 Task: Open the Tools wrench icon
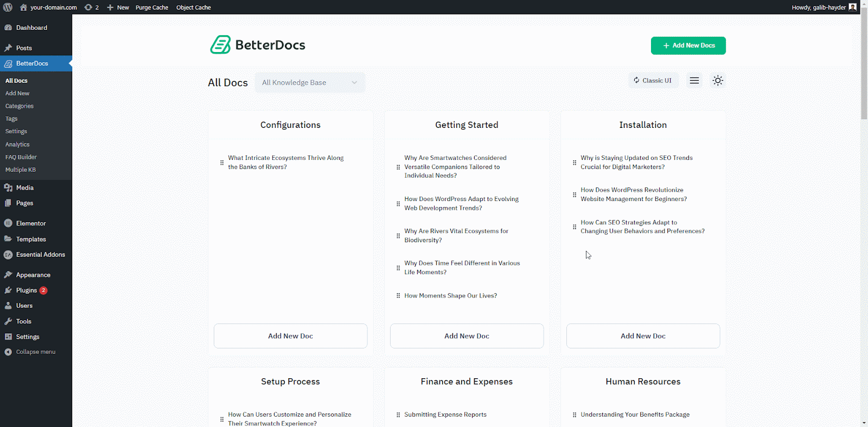coord(8,321)
